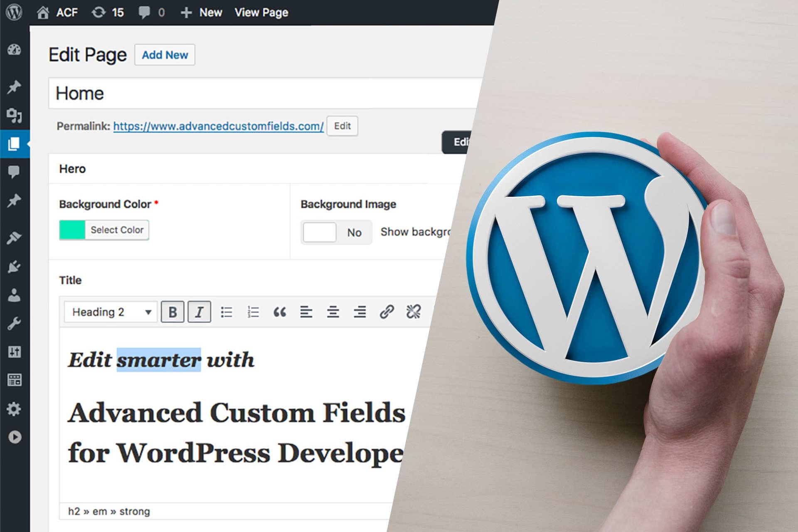Viewport: 798px width, 532px height.
Task: Click h2 in the editor path bar
Action: coord(74,511)
